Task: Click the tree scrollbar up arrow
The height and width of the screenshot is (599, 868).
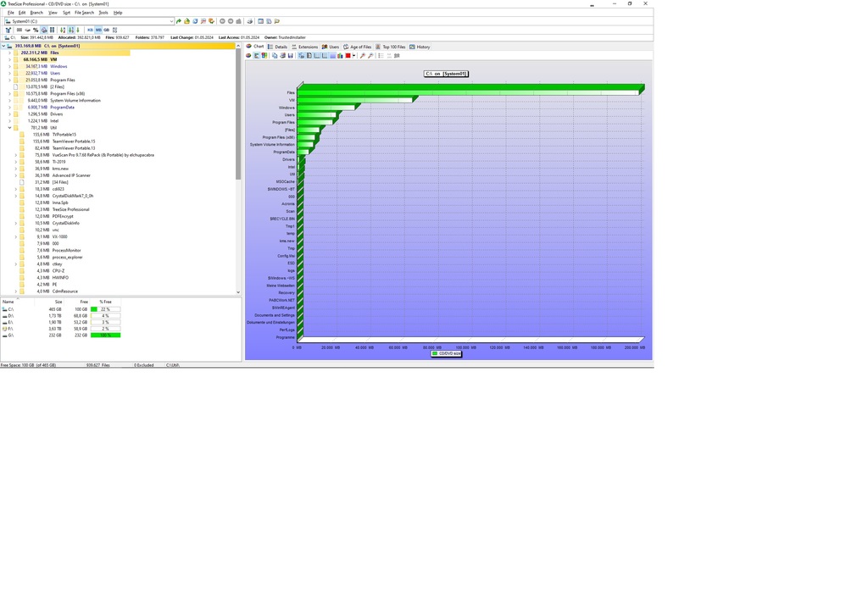Action: click(x=238, y=46)
